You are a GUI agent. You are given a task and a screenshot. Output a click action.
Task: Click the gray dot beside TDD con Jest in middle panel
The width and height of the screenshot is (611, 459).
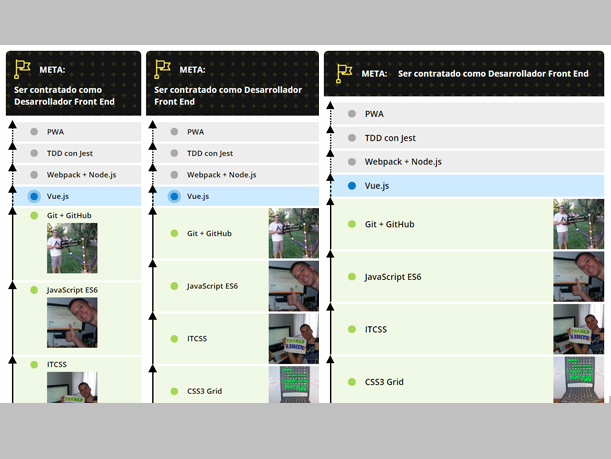[x=174, y=153]
